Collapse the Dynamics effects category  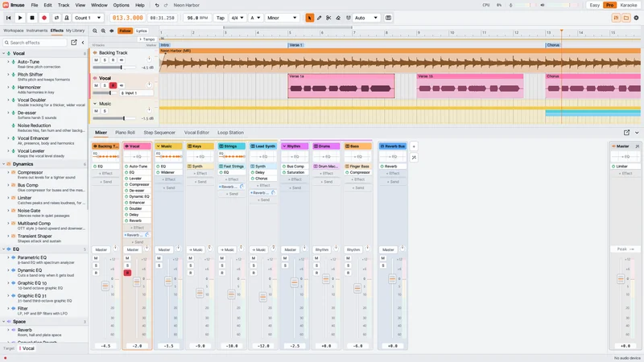(x=4, y=164)
